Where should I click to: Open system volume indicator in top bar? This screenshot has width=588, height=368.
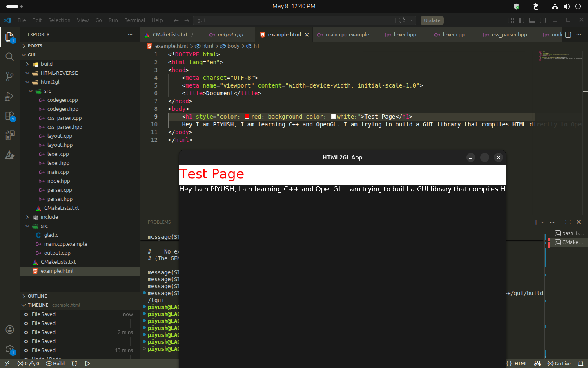click(x=566, y=7)
